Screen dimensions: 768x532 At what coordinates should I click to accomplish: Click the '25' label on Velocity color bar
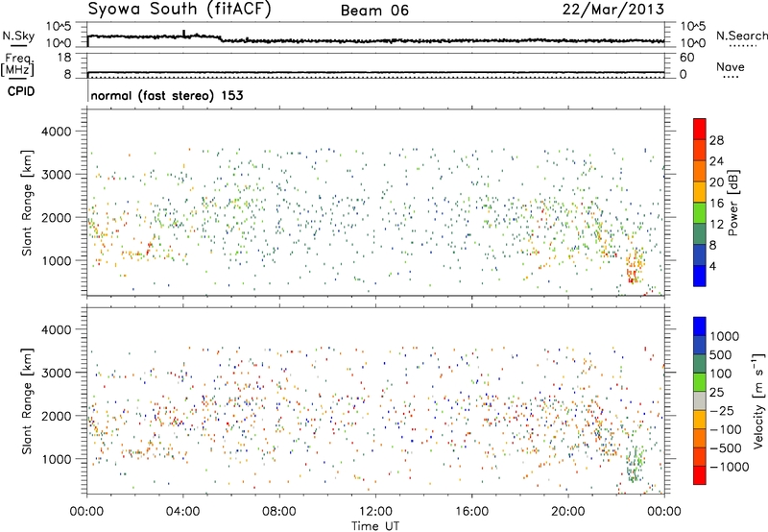point(716,392)
